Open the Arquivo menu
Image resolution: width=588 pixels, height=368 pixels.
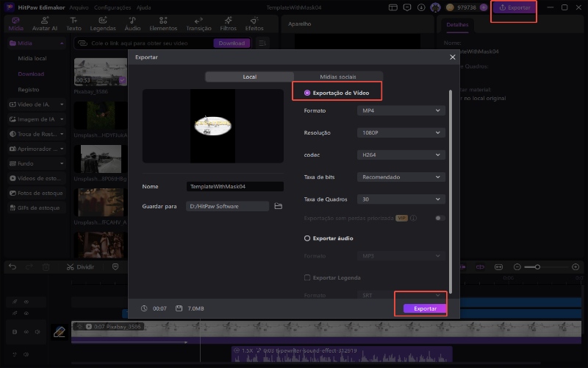coord(79,7)
